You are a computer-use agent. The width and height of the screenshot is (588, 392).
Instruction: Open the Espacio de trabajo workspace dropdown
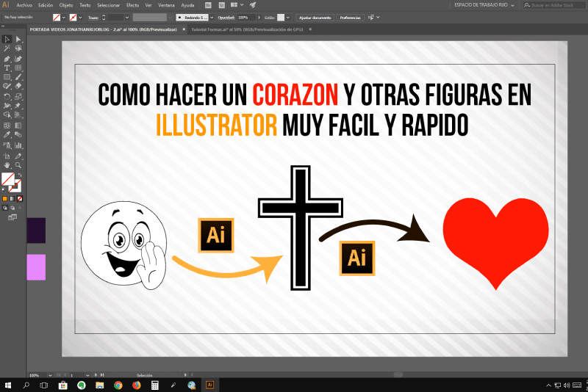[484, 5]
